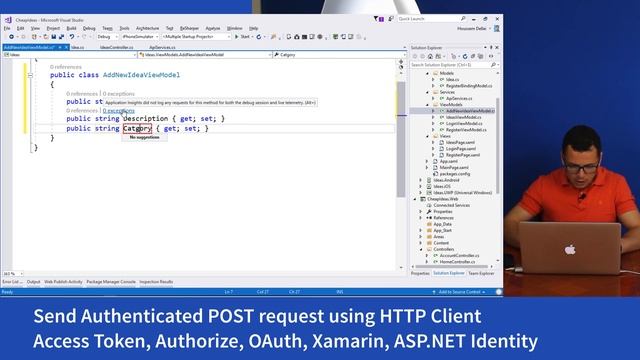Open the class navigation dropdown AddNewIdeaViewModel
Screen dimensions: 640x360
point(205,55)
